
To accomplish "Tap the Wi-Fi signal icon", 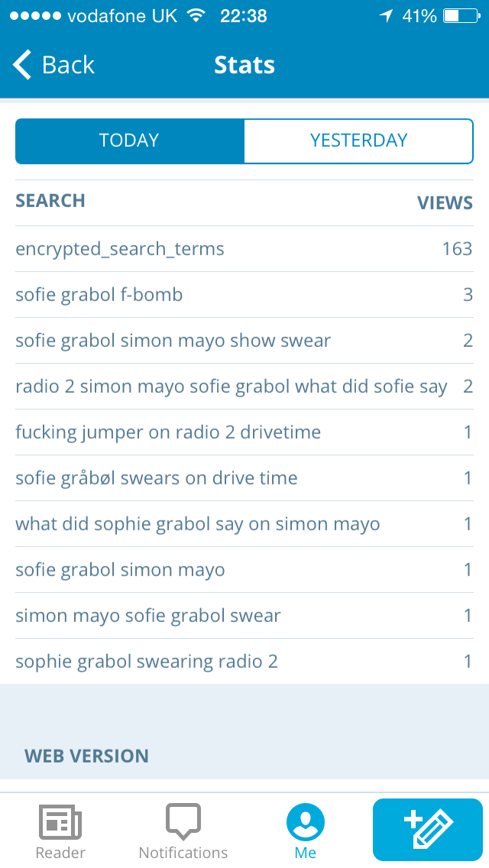I will click(x=196, y=15).
